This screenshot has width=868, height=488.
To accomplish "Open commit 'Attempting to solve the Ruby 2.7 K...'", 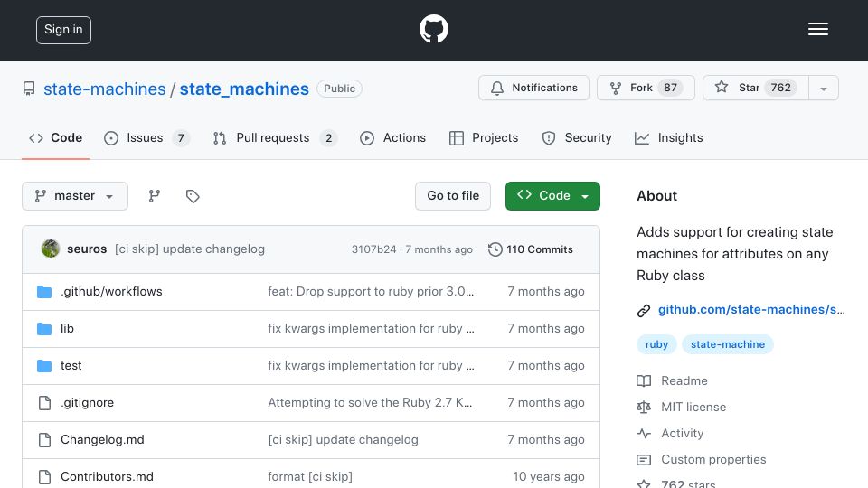I will [x=370, y=403].
